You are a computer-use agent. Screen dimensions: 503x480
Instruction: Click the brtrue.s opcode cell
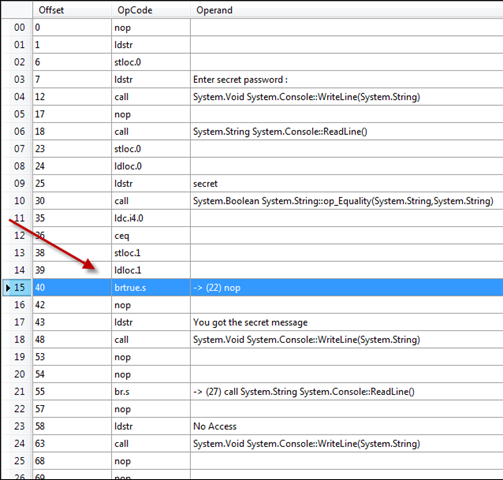(151, 287)
